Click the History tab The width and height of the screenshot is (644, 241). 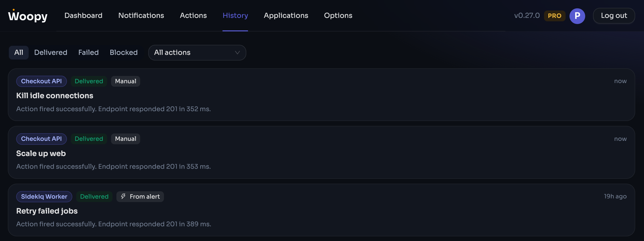(235, 15)
